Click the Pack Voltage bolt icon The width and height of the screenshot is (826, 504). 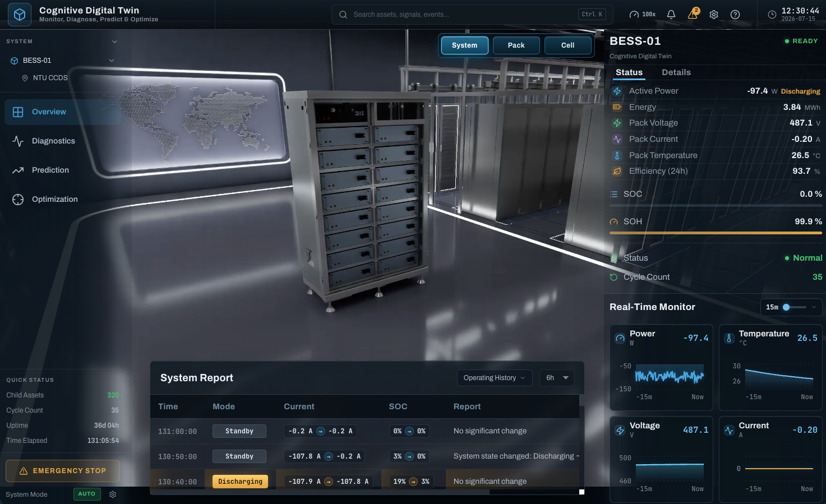(x=617, y=123)
